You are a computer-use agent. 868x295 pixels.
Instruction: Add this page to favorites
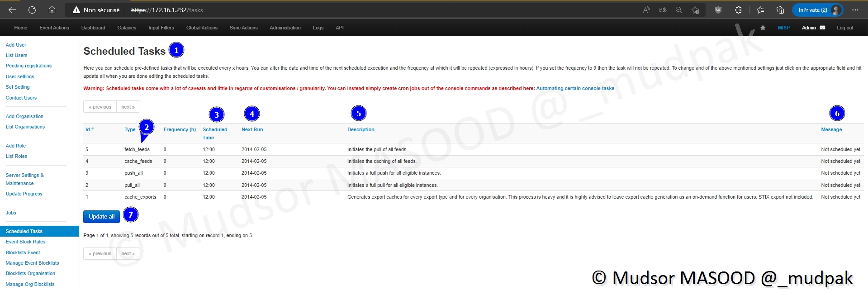pos(695,10)
